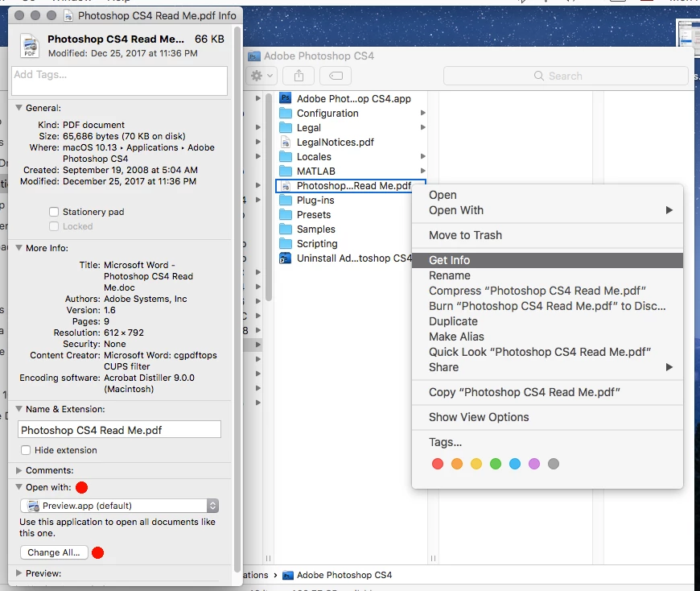This screenshot has width=700, height=591.
Task: Expand the Locales folder arrow
Action: (x=422, y=157)
